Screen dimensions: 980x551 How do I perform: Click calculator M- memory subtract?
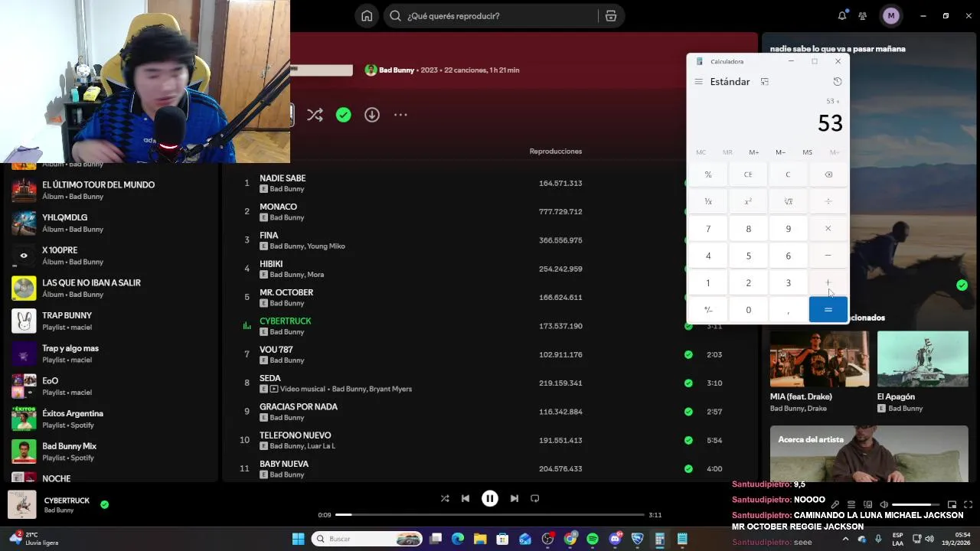click(780, 152)
